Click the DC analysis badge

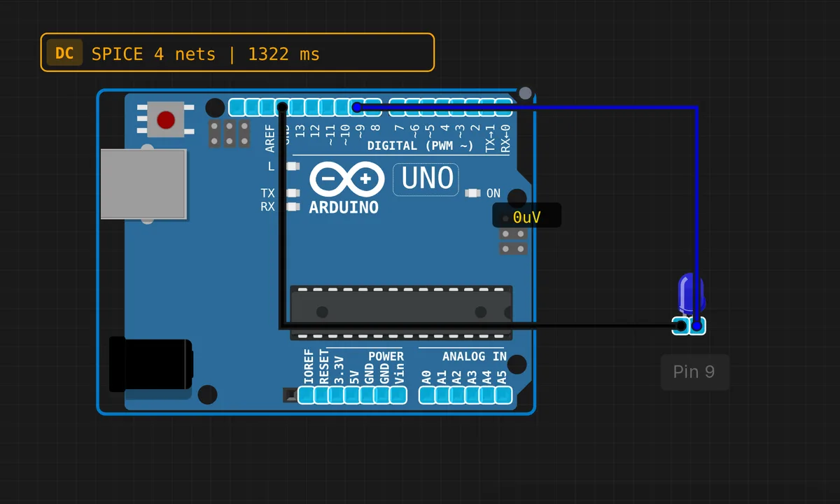64,53
